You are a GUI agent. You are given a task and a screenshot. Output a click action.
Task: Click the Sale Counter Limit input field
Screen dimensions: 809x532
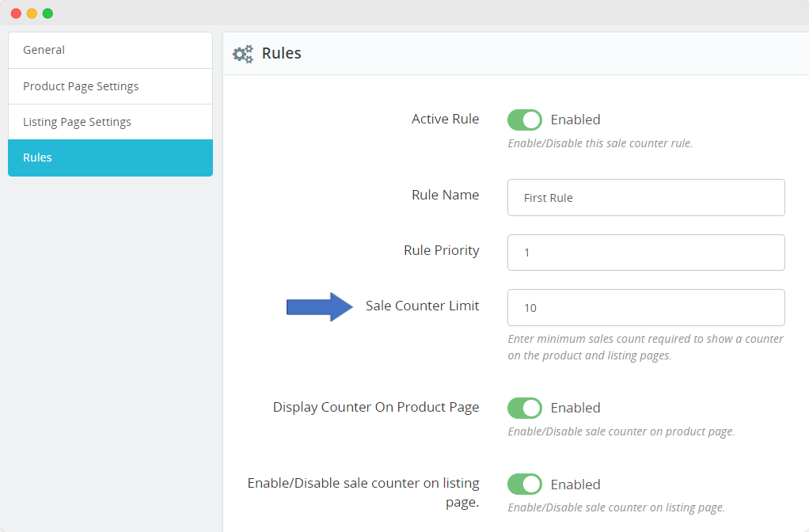[645, 307]
